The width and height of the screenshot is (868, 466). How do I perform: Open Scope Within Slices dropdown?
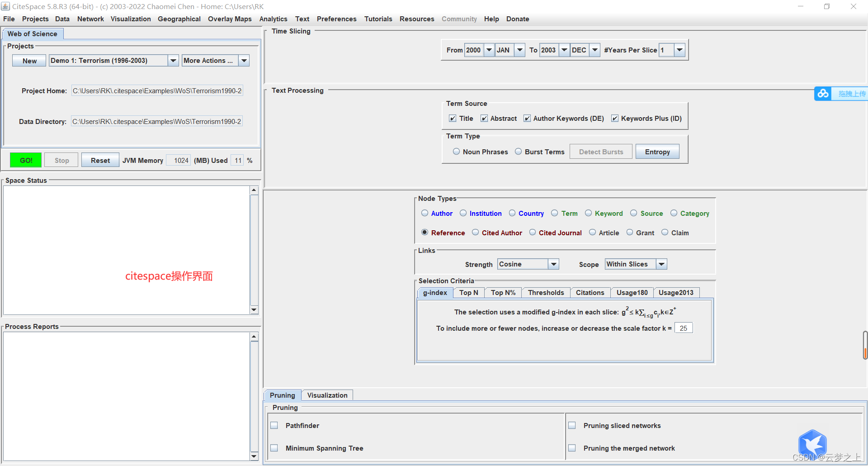pos(661,264)
